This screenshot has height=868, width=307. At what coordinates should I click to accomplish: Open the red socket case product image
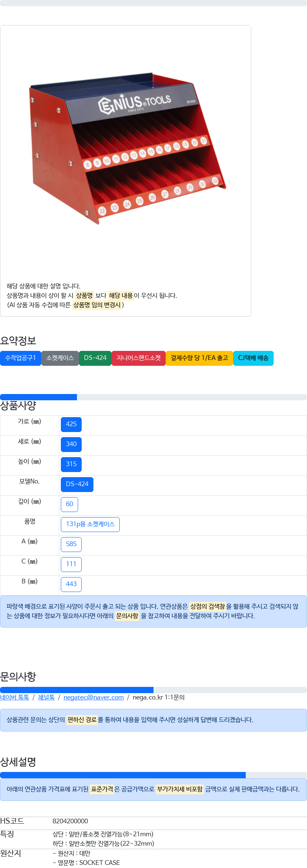pyautogui.click(x=126, y=151)
